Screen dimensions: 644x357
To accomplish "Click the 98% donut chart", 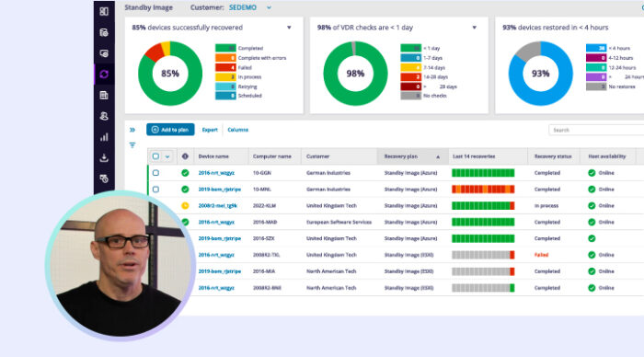I will point(355,74).
